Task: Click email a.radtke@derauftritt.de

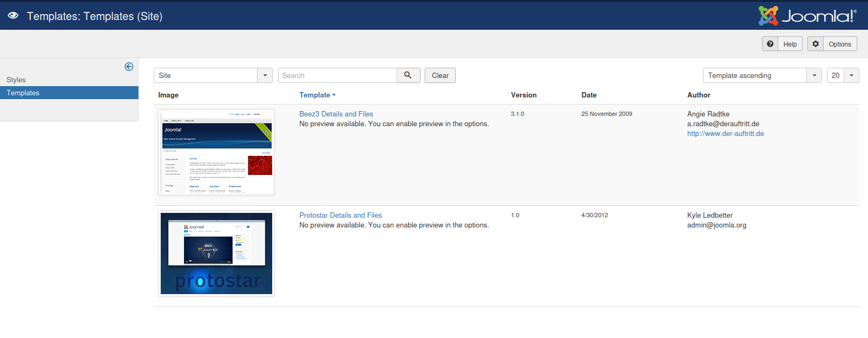Action: [723, 123]
